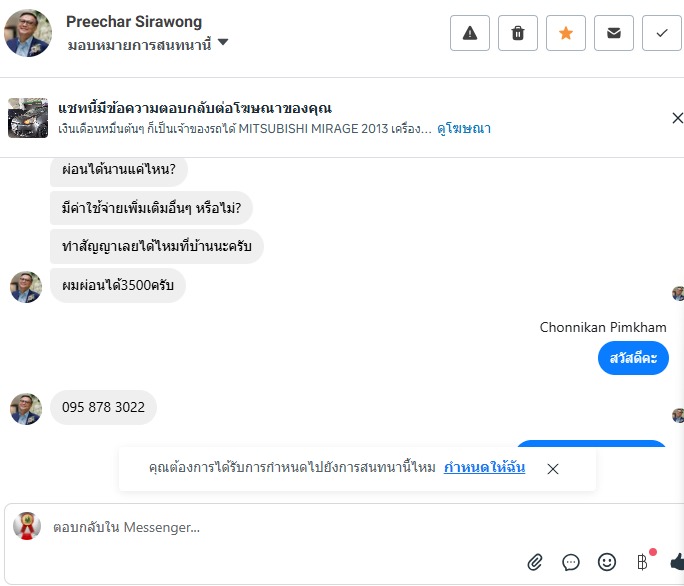The height and width of the screenshot is (586, 684).
Task: Click the Preechar Sirawong profile picture
Action: [28, 33]
